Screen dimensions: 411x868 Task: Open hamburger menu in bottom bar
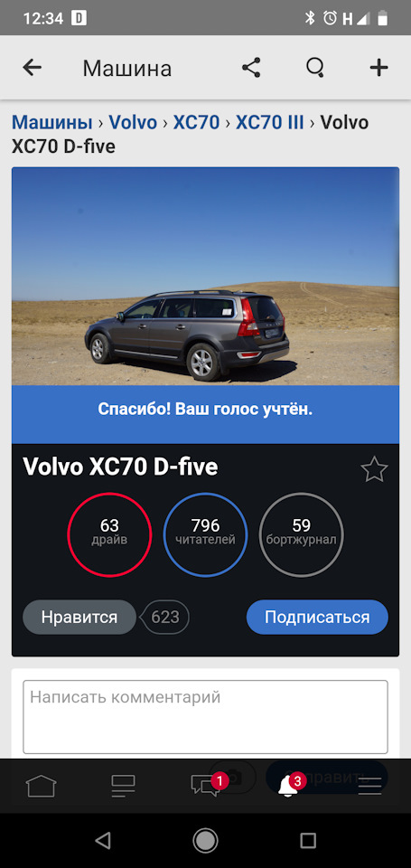click(370, 786)
